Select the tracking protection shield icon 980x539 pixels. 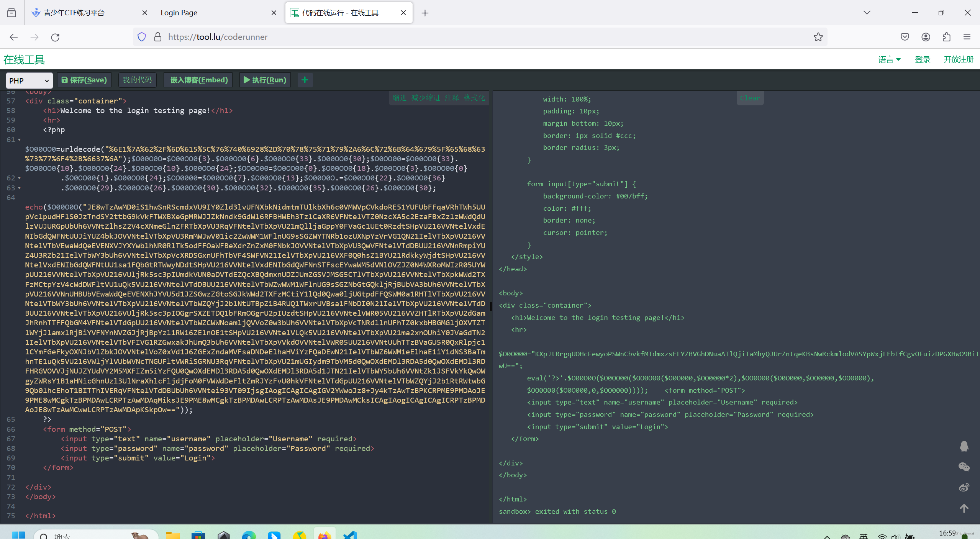141,37
